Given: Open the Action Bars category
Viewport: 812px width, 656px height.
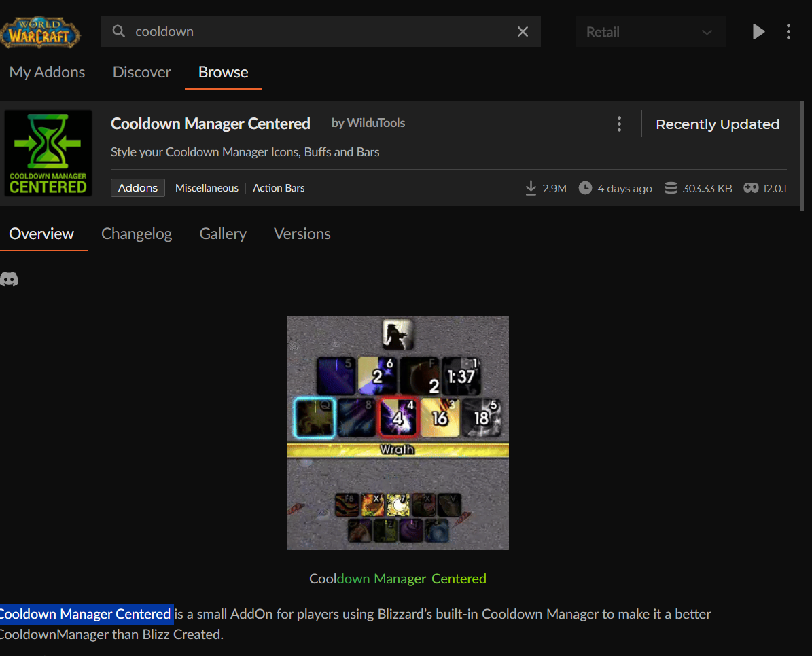Looking at the screenshot, I should pyautogui.click(x=279, y=188).
